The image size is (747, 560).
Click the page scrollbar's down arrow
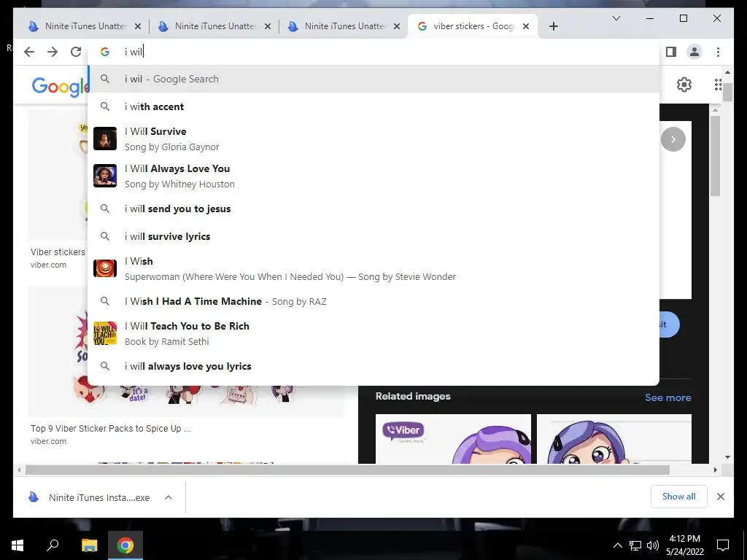click(x=727, y=457)
